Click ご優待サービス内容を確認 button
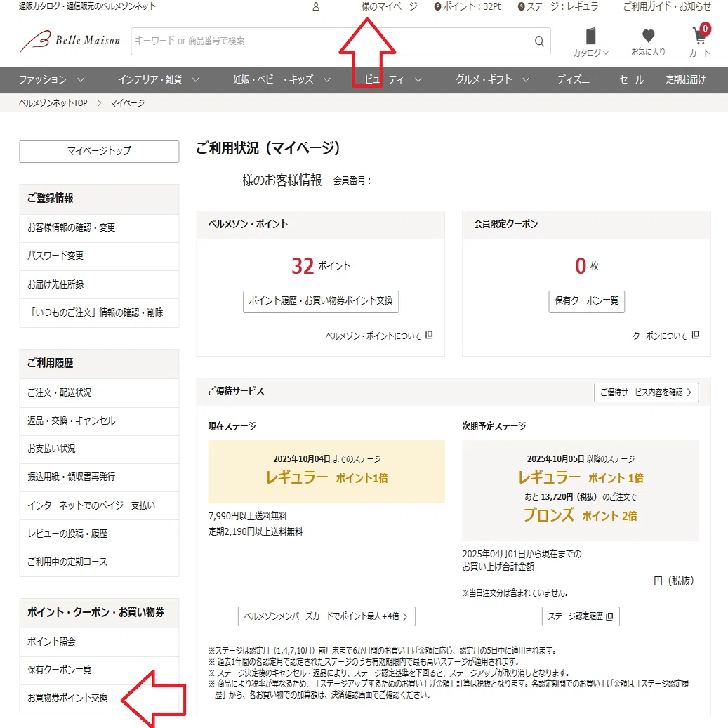728x728 pixels. (x=647, y=392)
